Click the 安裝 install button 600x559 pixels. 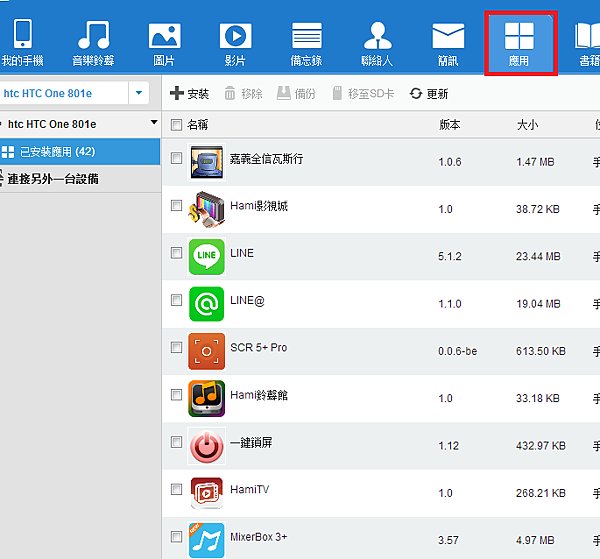tap(189, 93)
